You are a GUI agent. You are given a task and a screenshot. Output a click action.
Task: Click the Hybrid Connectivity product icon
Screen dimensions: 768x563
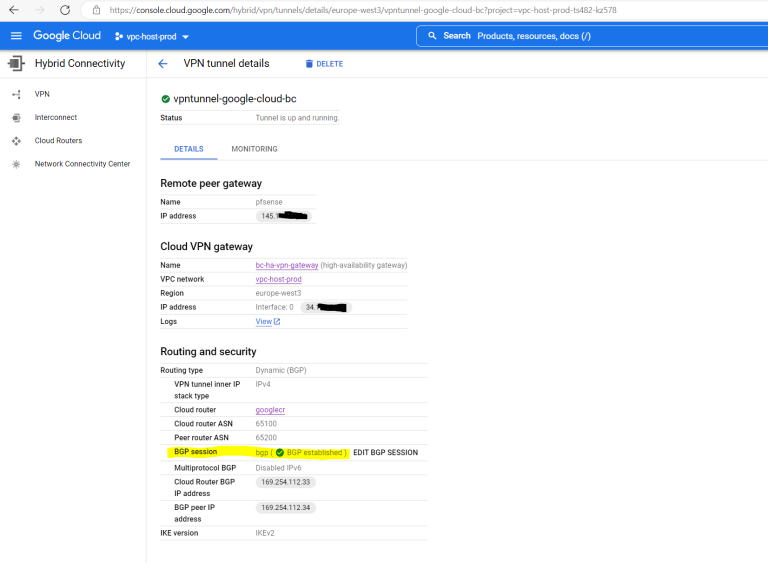16,63
